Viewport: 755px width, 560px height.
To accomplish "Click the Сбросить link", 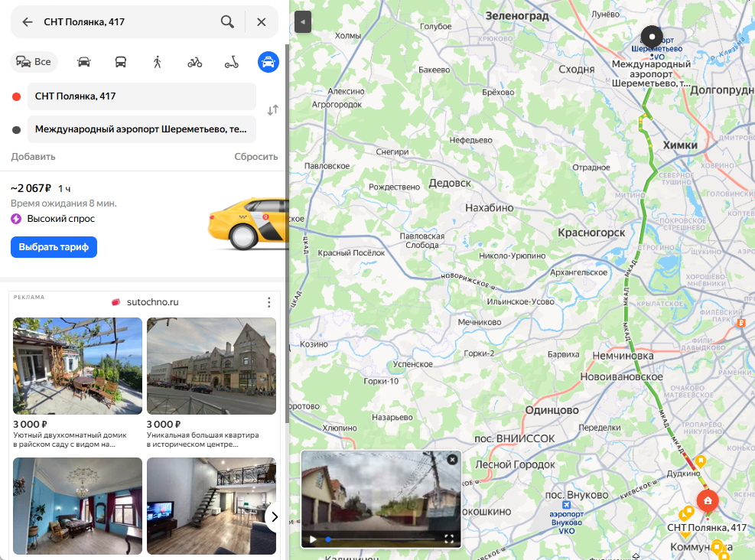I will coord(255,157).
